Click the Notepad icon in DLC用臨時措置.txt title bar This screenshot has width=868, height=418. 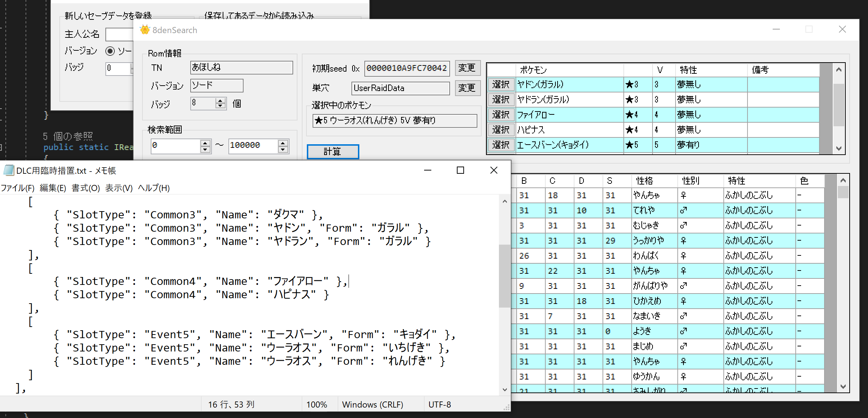pyautogui.click(x=9, y=170)
